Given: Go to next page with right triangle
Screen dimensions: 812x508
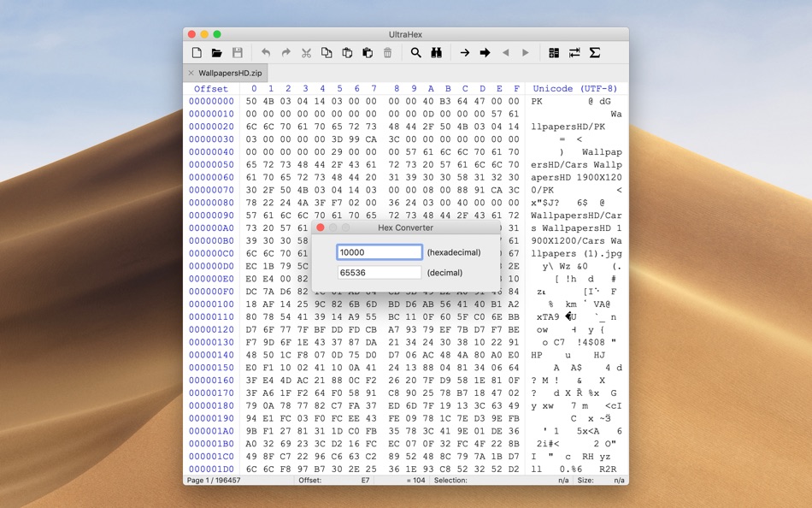Looking at the screenshot, I should (526, 53).
